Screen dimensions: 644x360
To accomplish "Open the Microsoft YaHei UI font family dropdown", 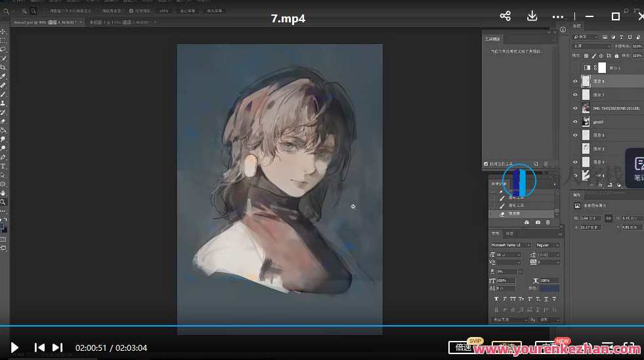I will pyautogui.click(x=506, y=245).
